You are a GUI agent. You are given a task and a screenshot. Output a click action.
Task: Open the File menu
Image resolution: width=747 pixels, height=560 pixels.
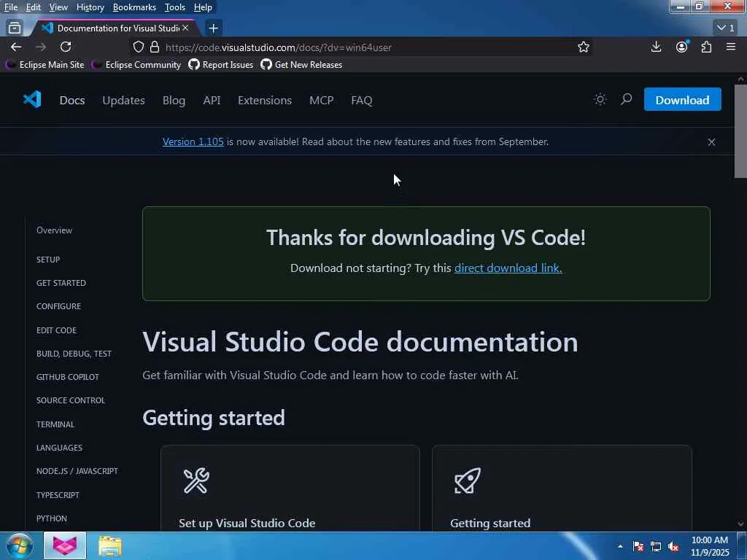(x=10, y=7)
